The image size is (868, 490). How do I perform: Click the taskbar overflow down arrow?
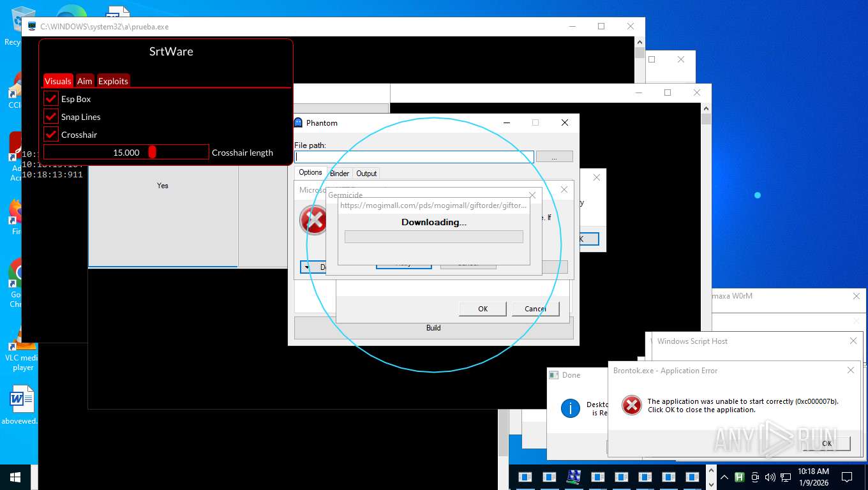click(711, 484)
